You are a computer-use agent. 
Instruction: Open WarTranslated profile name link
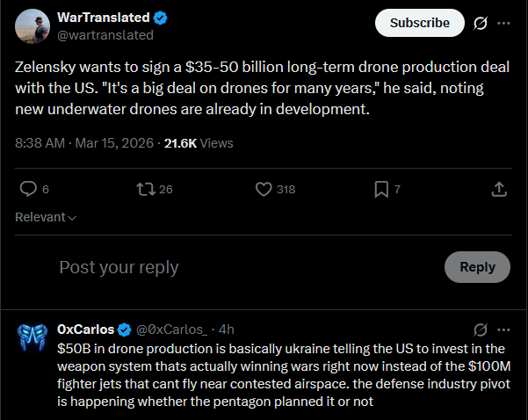(104, 18)
